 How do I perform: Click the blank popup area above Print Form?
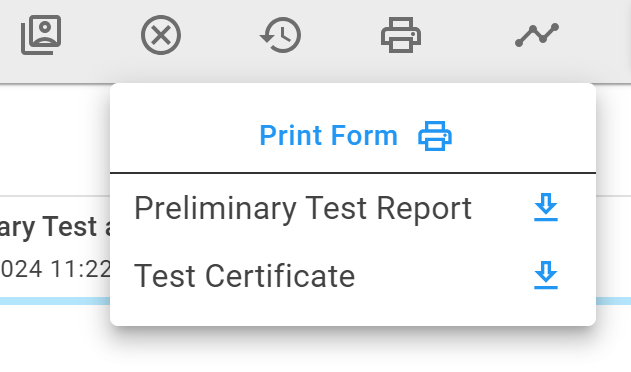point(353,99)
